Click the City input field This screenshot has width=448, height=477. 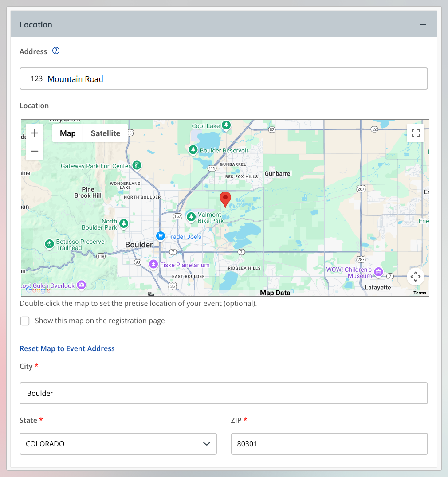pyautogui.click(x=224, y=393)
